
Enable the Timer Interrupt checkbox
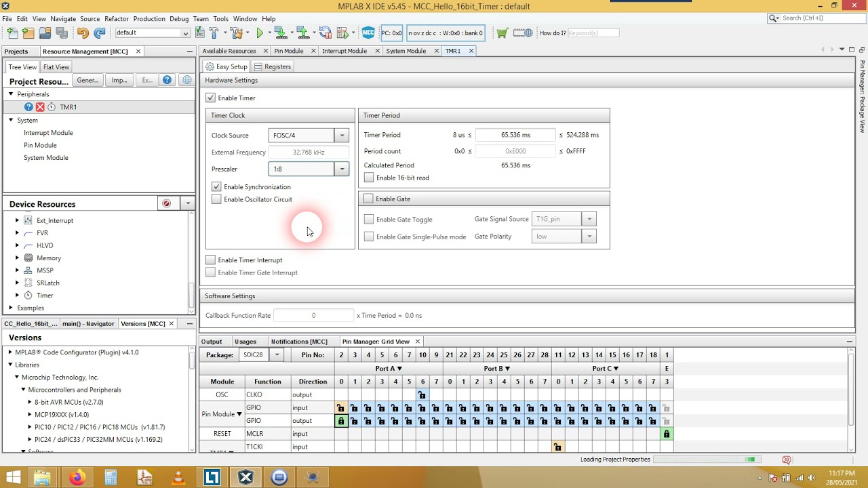[x=211, y=260]
